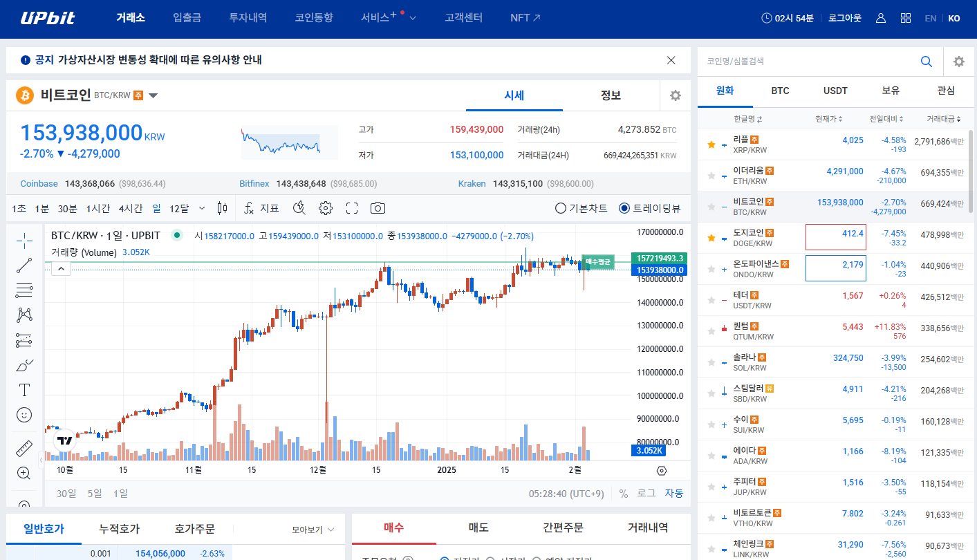Image resolution: width=977 pixels, height=560 pixels.
Task: Click the 코인명/심볼검색 search field
Action: pyautogui.click(x=809, y=62)
